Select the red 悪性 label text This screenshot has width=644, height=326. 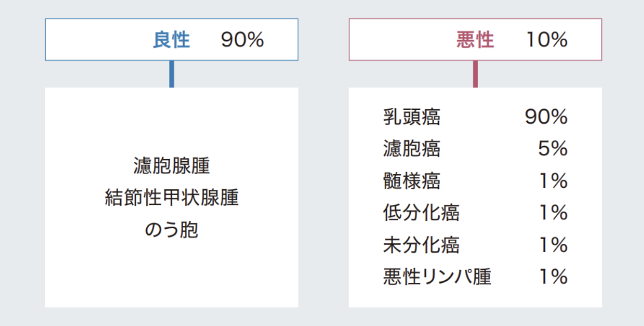tap(475, 40)
